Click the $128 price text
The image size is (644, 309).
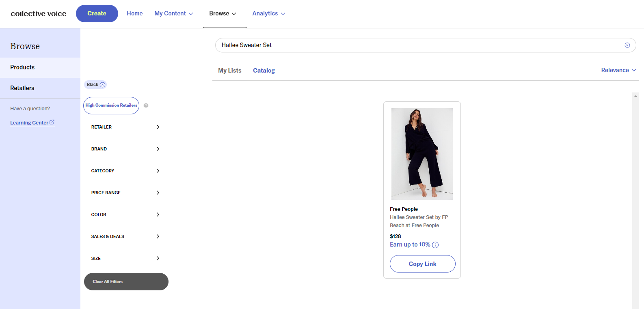point(395,236)
